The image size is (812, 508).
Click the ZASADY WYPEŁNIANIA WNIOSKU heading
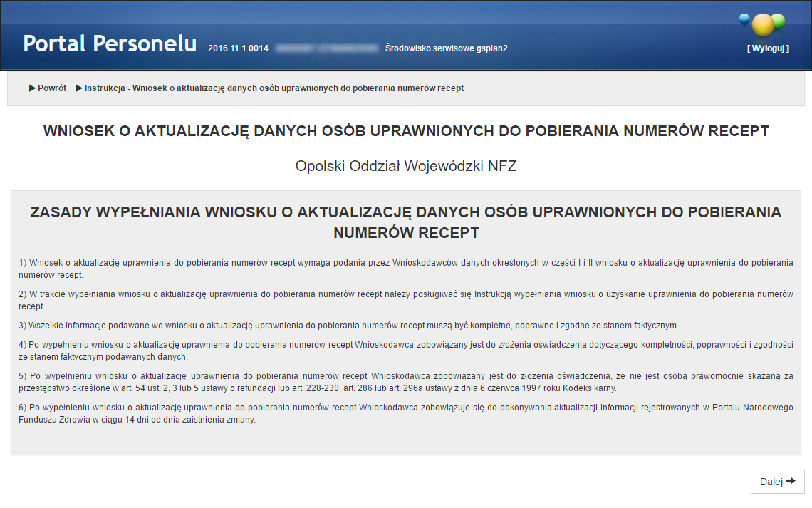405,222
